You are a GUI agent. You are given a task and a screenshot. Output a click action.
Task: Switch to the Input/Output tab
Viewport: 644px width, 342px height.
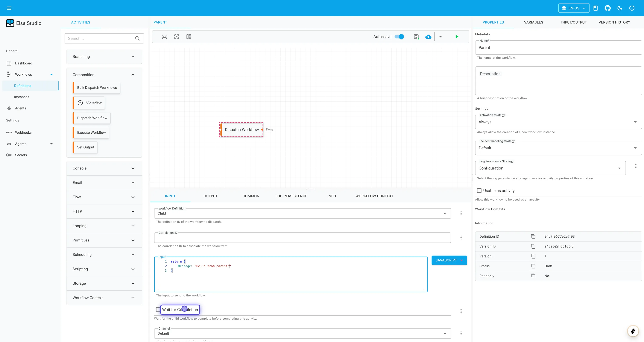[x=574, y=22]
